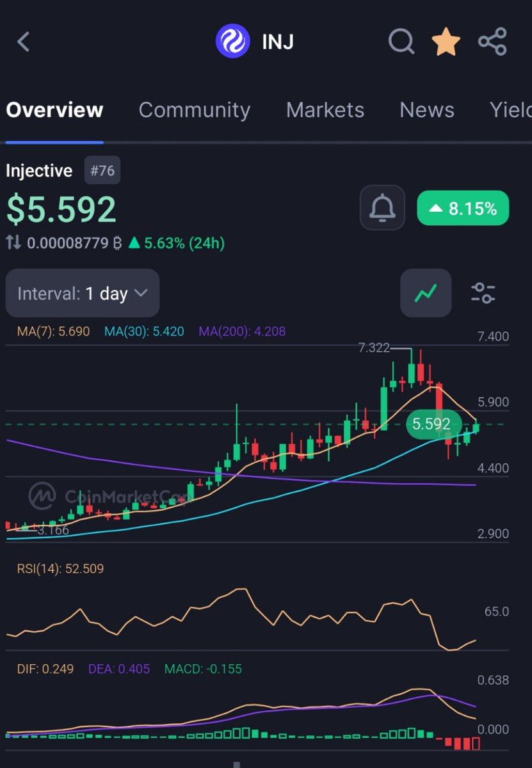Tap the 5.900 price axis label
The height and width of the screenshot is (768, 532).
pos(493,403)
